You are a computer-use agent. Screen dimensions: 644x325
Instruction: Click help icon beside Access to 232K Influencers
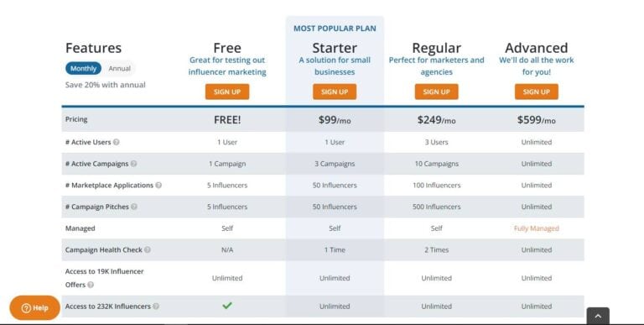coord(156,306)
